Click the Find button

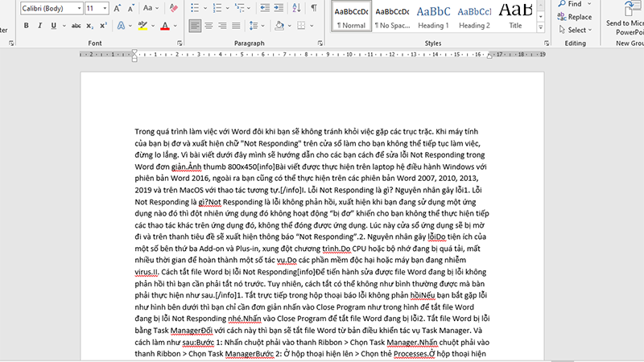574,4
